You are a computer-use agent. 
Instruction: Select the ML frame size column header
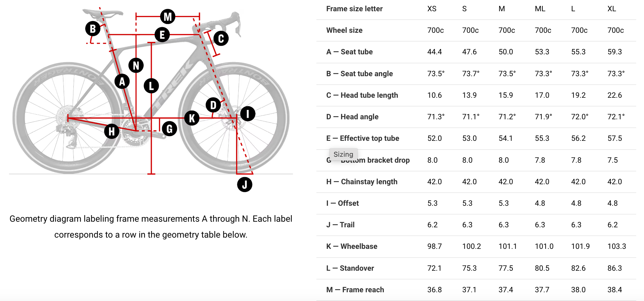pos(540,9)
